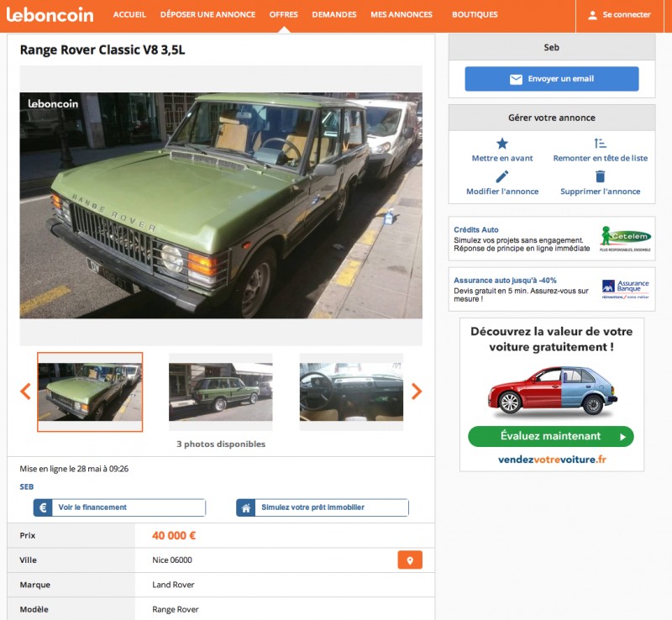This screenshot has height=620, width=672.
Task: Open MES ANNONCES section
Action: coord(402,14)
